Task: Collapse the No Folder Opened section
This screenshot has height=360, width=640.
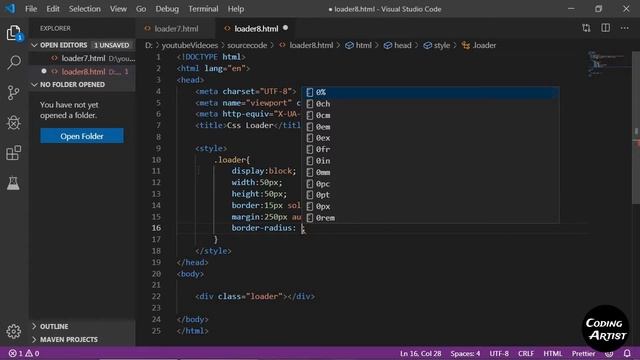Action: coord(82,84)
